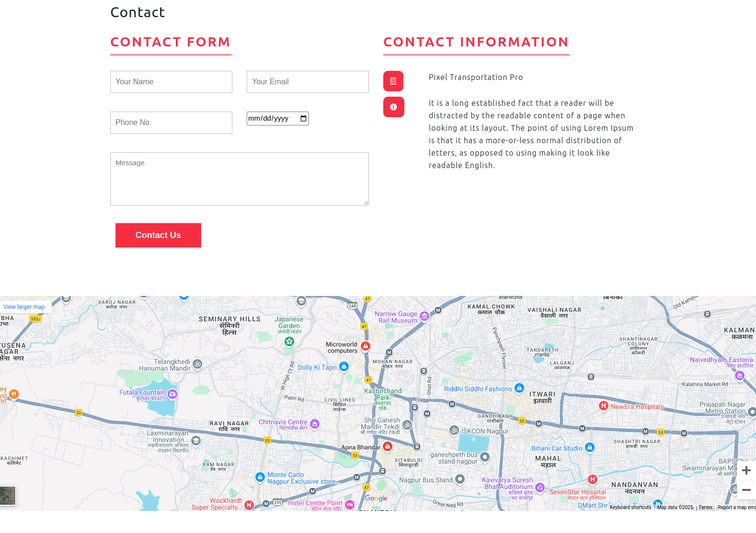Select ganeshpeth bus stand marker

pyautogui.click(x=485, y=457)
